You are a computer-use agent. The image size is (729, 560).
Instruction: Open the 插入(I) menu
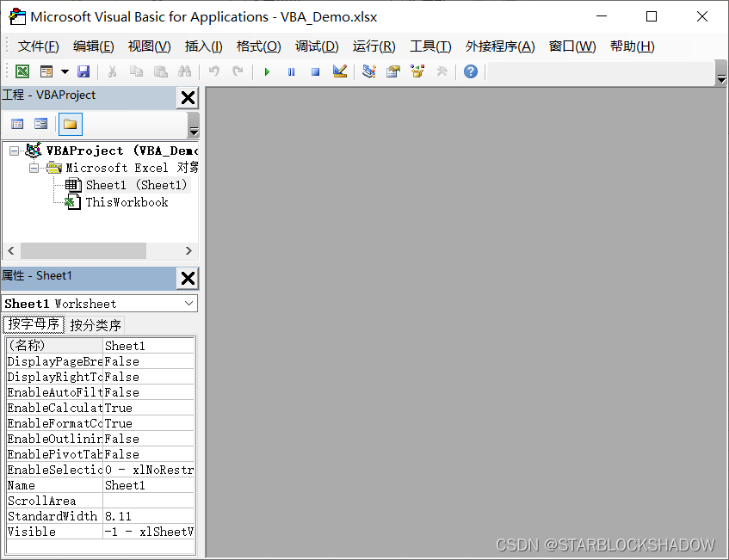(203, 46)
